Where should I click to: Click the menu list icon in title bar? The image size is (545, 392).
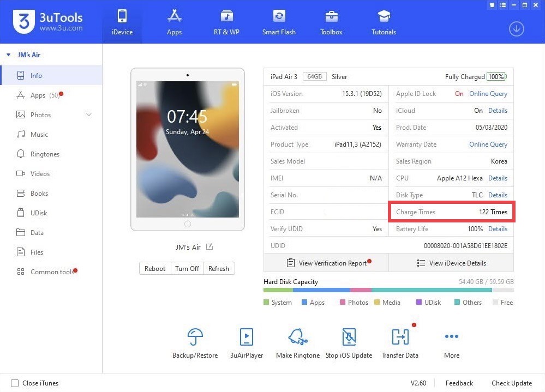(x=503, y=5)
